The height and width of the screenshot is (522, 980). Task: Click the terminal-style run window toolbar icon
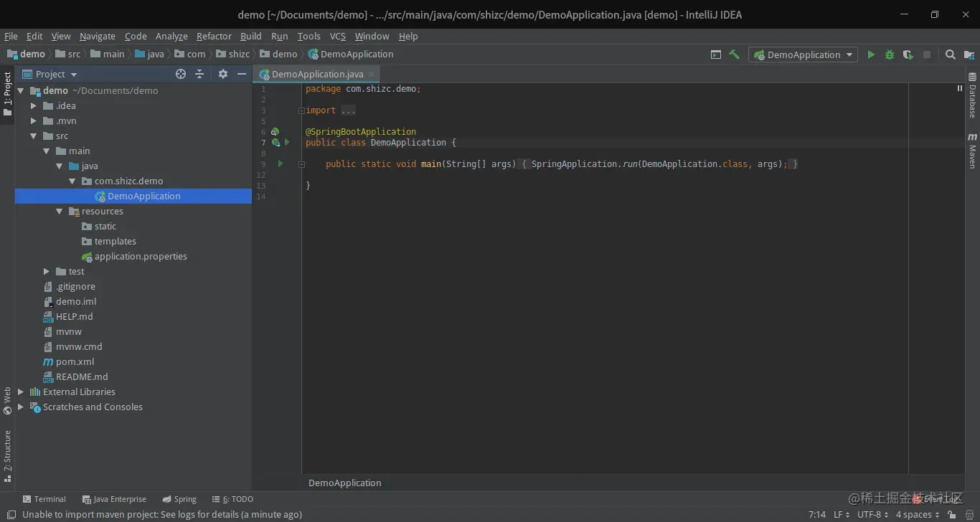(x=716, y=54)
